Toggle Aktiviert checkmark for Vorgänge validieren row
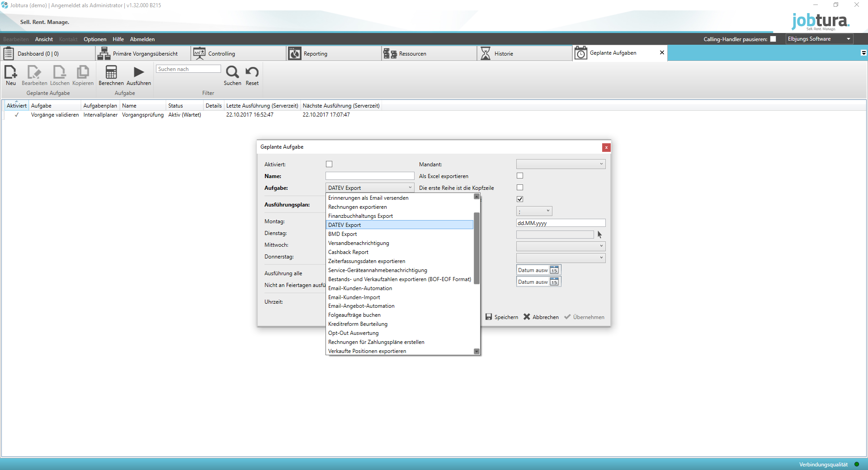This screenshot has height=470, width=868. 17,115
